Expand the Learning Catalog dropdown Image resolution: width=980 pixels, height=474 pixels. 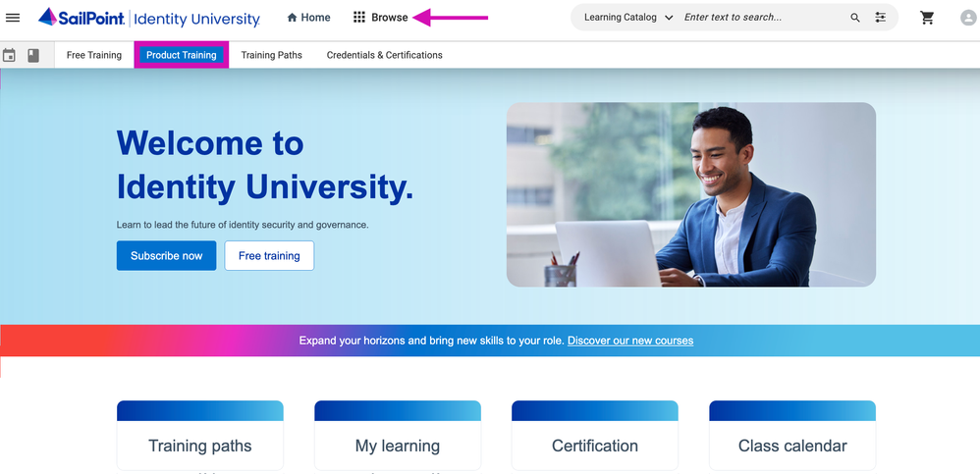pos(628,18)
